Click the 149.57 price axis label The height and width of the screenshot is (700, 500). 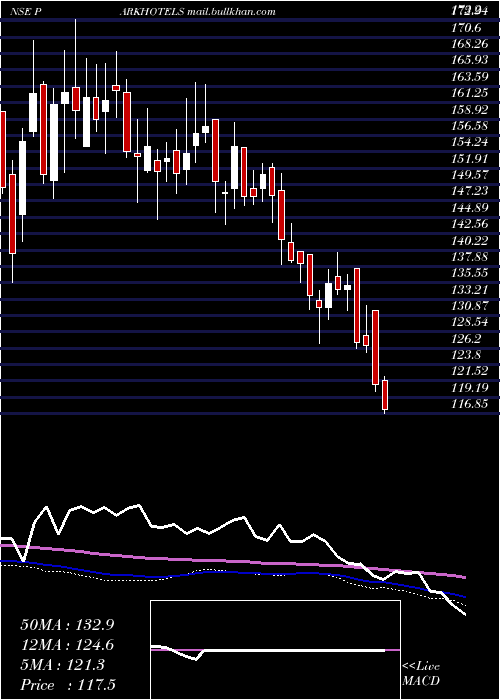[x=471, y=175]
